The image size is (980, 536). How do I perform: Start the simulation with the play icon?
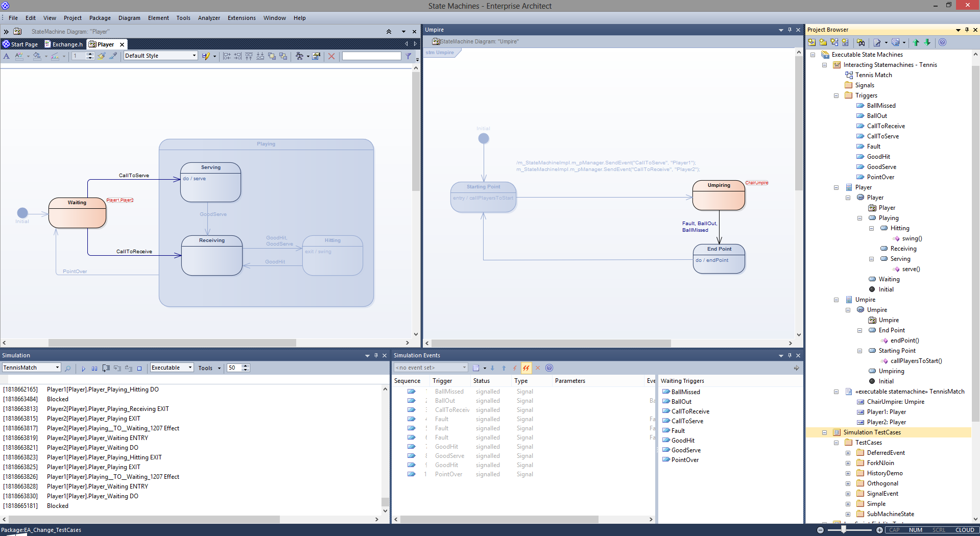[x=83, y=368]
